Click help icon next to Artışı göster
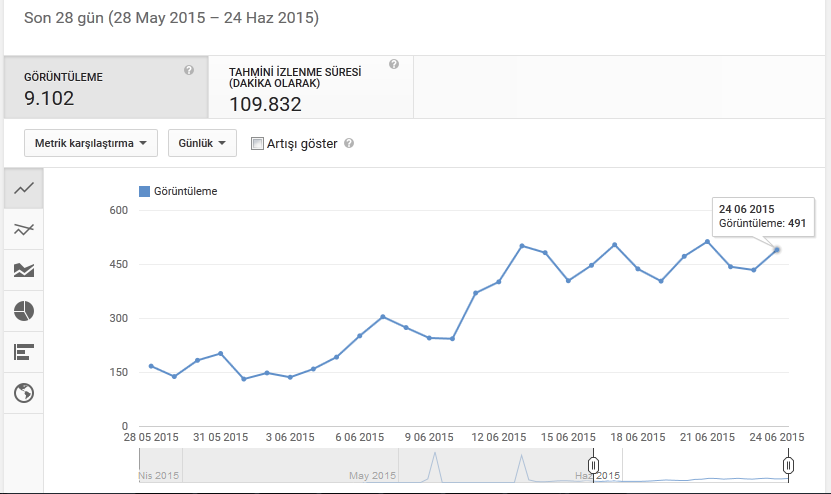Image resolution: width=831 pixels, height=494 pixels. click(349, 143)
